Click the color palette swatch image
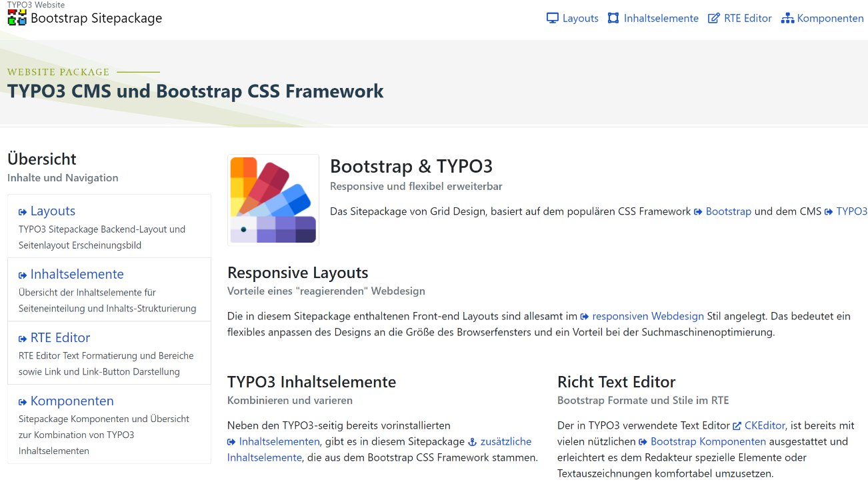This screenshot has width=868, height=488. tap(273, 200)
